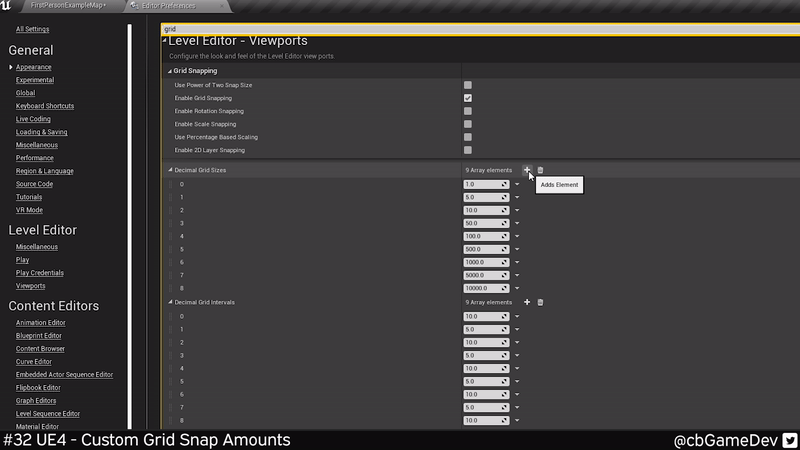Enable Rotation Snapping checkbox
This screenshot has width=800, height=450.
click(468, 111)
